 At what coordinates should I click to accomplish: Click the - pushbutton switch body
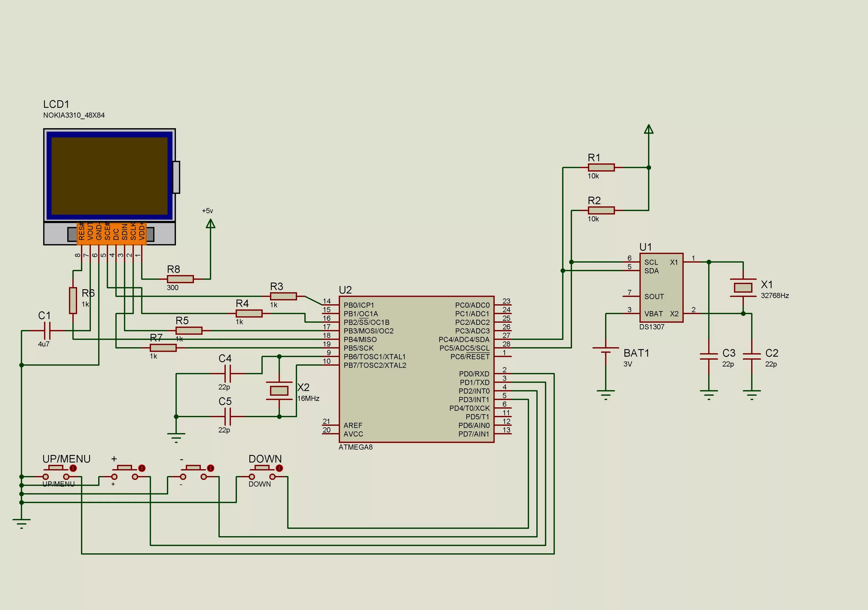[x=193, y=472]
